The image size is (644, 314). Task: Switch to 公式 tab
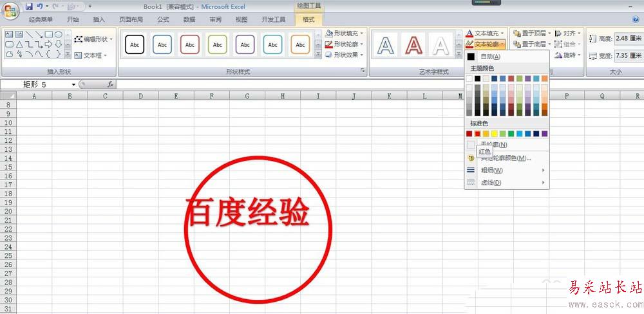tap(163, 19)
